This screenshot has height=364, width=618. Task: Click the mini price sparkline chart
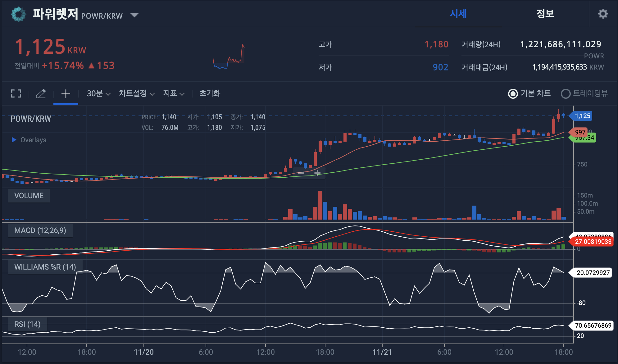(229, 57)
